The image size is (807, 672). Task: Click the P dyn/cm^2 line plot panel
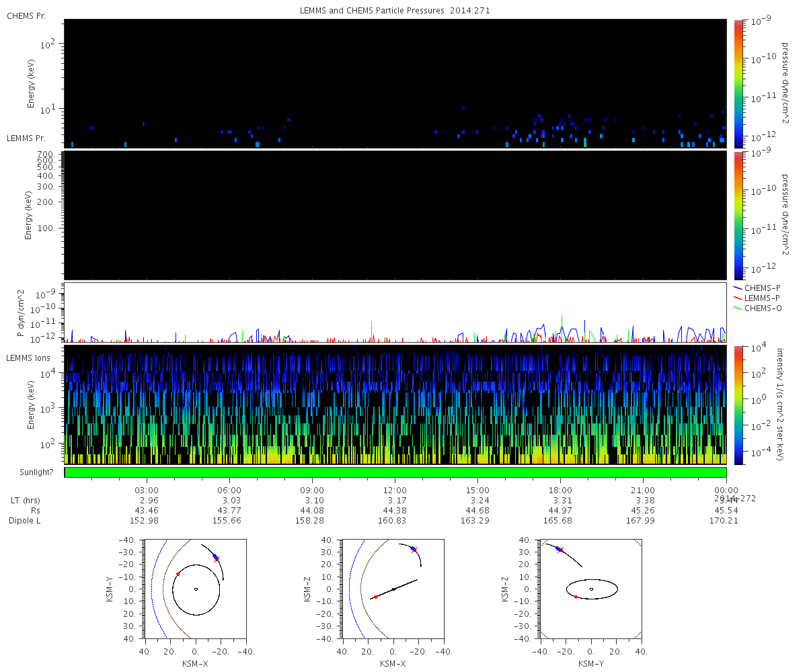click(x=395, y=312)
